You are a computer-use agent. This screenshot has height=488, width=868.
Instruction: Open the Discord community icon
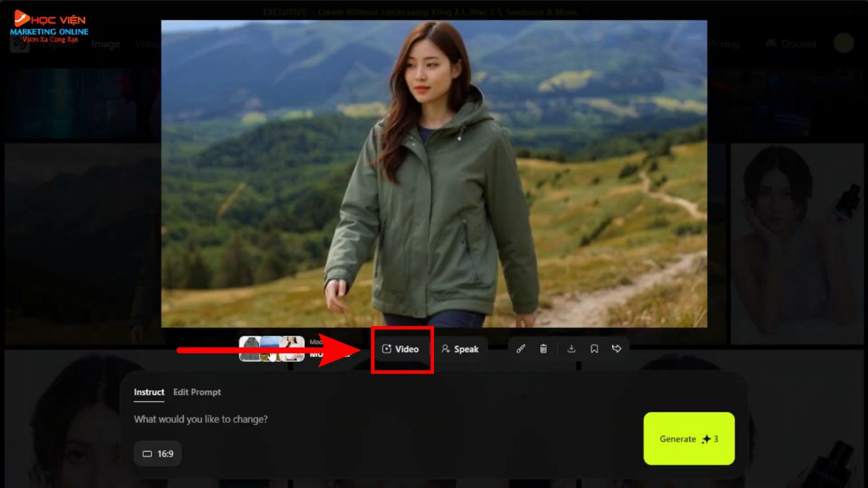[x=790, y=43]
